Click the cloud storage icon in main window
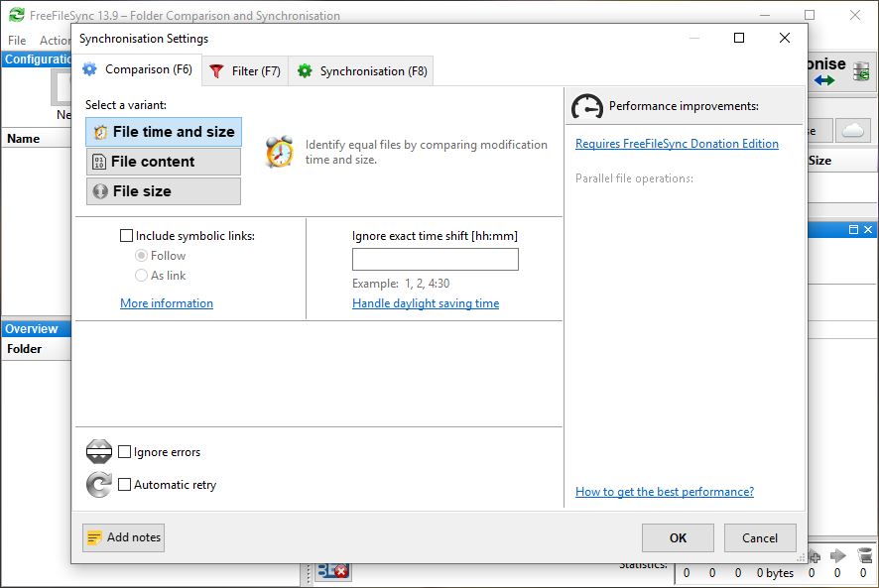 (852, 131)
